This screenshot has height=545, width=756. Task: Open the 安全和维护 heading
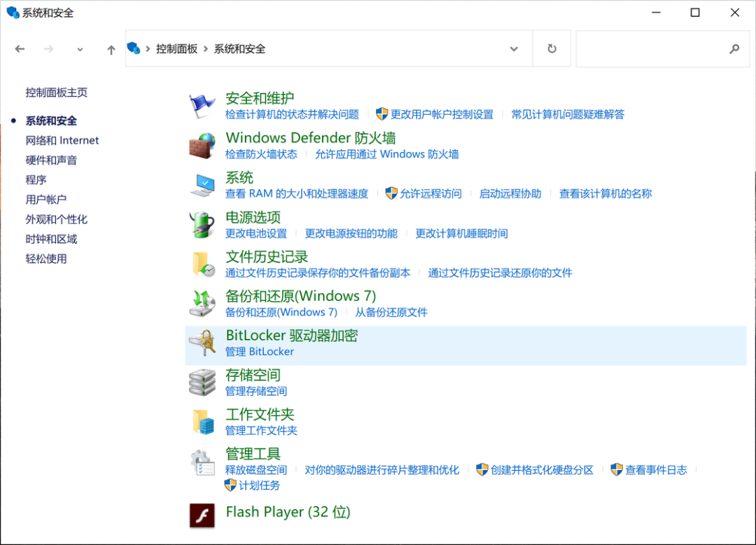point(260,98)
